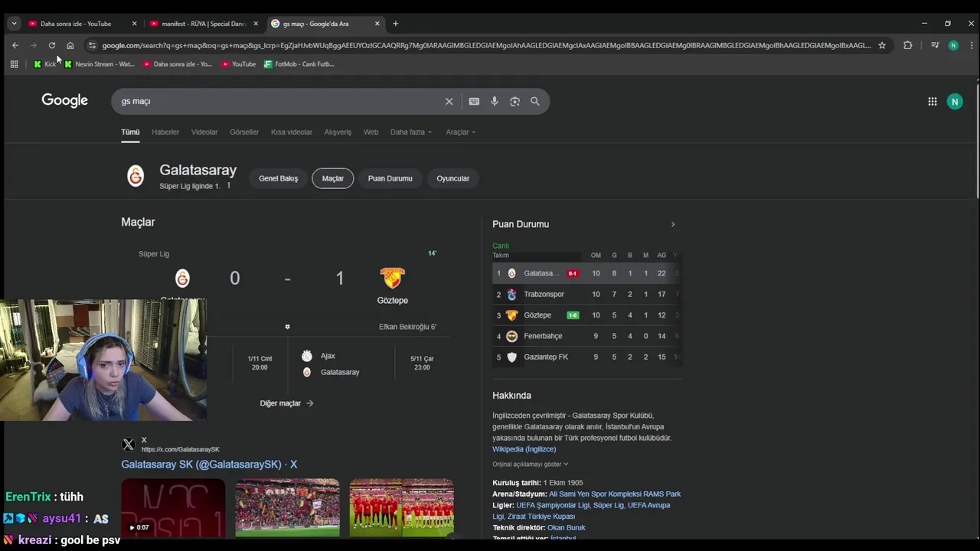Click the address bar URL
The width and height of the screenshot is (980, 551).
pyautogui.click(x=486, y=45)
